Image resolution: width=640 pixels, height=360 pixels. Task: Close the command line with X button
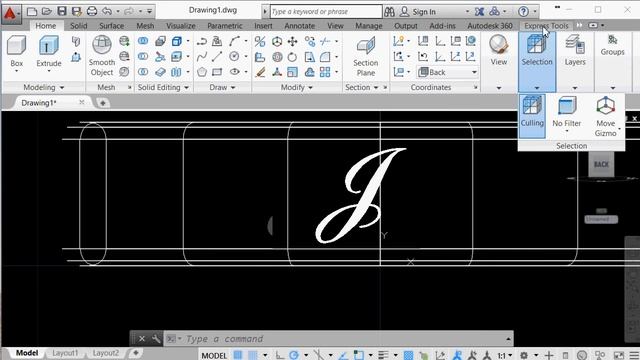point(142,339)
